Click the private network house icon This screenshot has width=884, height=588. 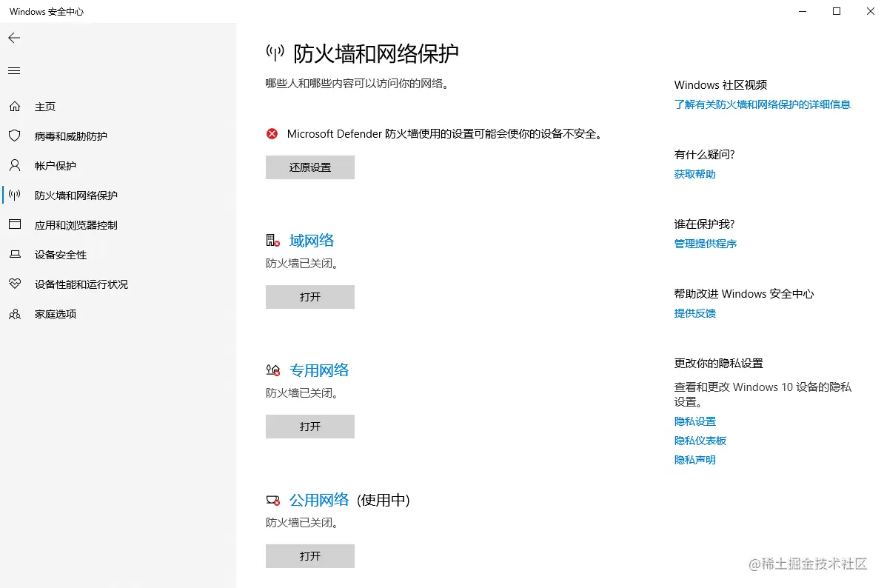point(273,370)
